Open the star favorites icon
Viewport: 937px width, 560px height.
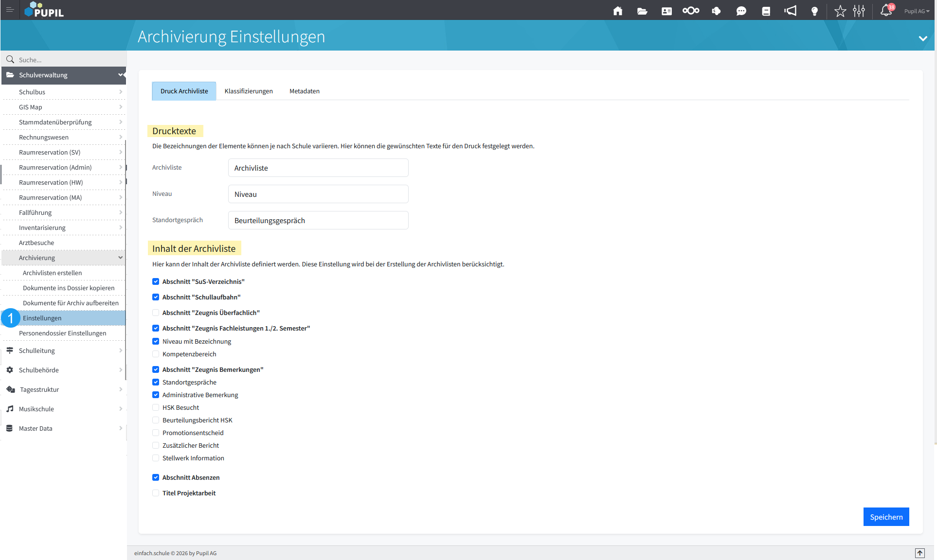point(840,11)
